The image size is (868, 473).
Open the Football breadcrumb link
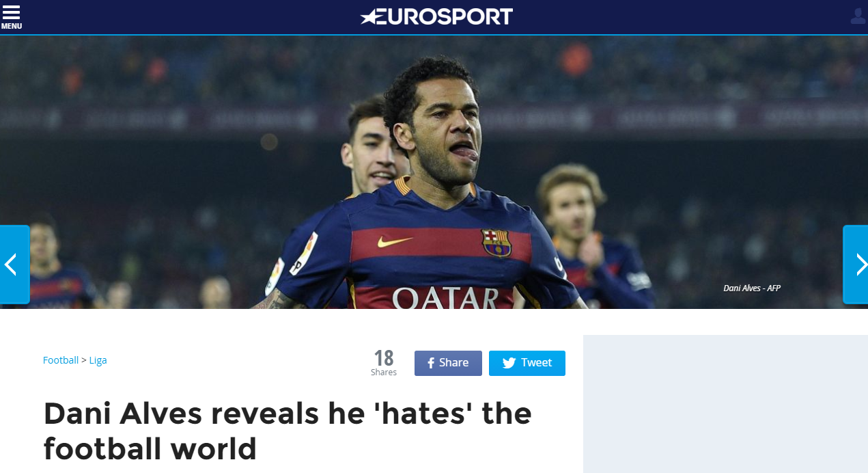pos(61,360)
